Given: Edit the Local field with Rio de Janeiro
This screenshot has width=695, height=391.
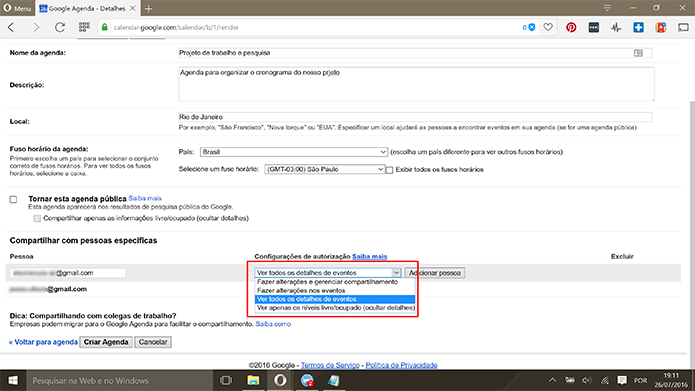Looking at the screenshot, I should coord(415,117).
